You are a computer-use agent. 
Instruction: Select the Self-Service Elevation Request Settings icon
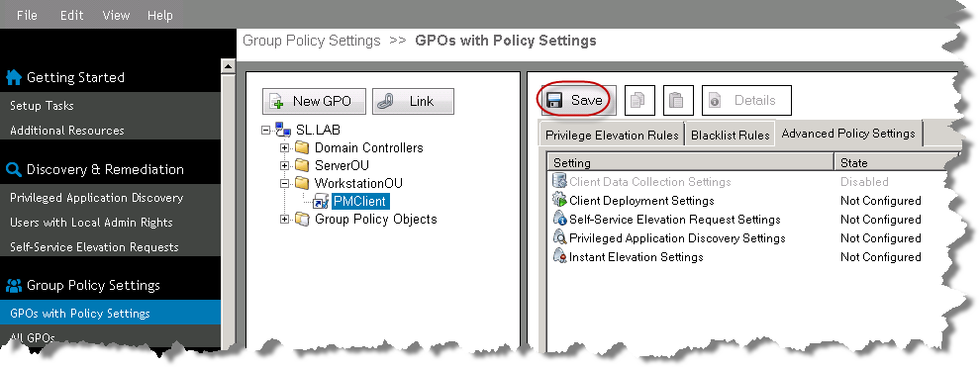[559, 219]
